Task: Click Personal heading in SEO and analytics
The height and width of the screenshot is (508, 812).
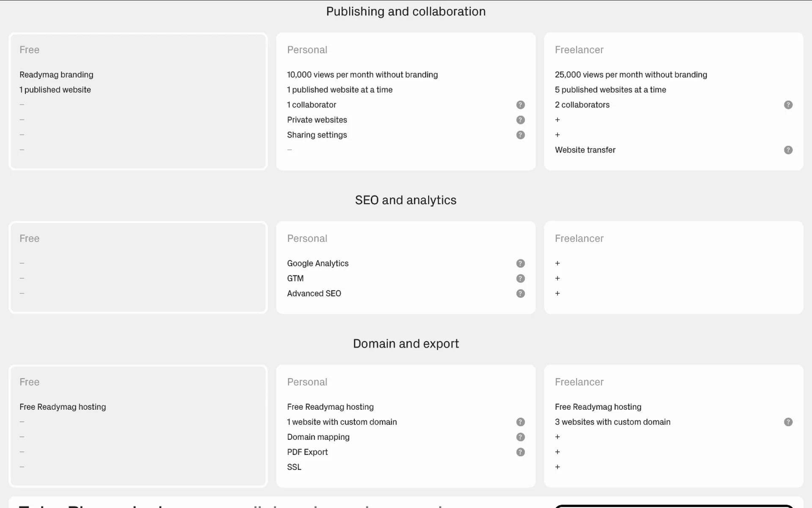Action: point(307,239)
